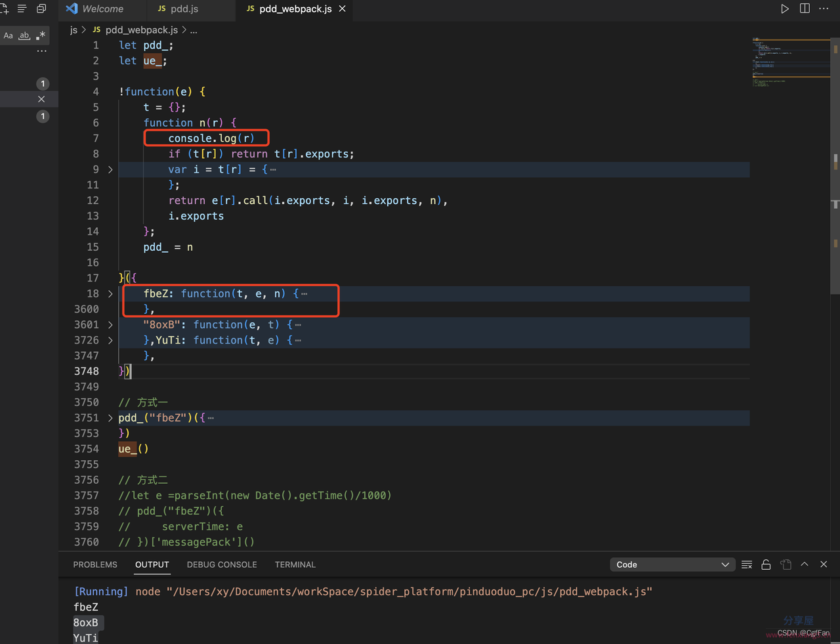
Task: Close the pdd_webpack.js tab
Action: (x=343, y=9)
